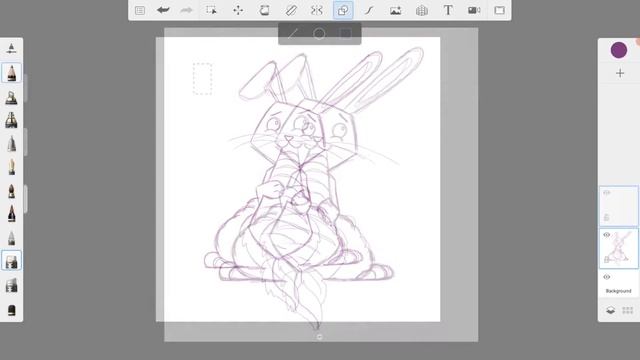This screenshot has height=360, width=640.
Task: Click the top brush size slider handle
Action: pyautogui.click(x=26, y=88)
